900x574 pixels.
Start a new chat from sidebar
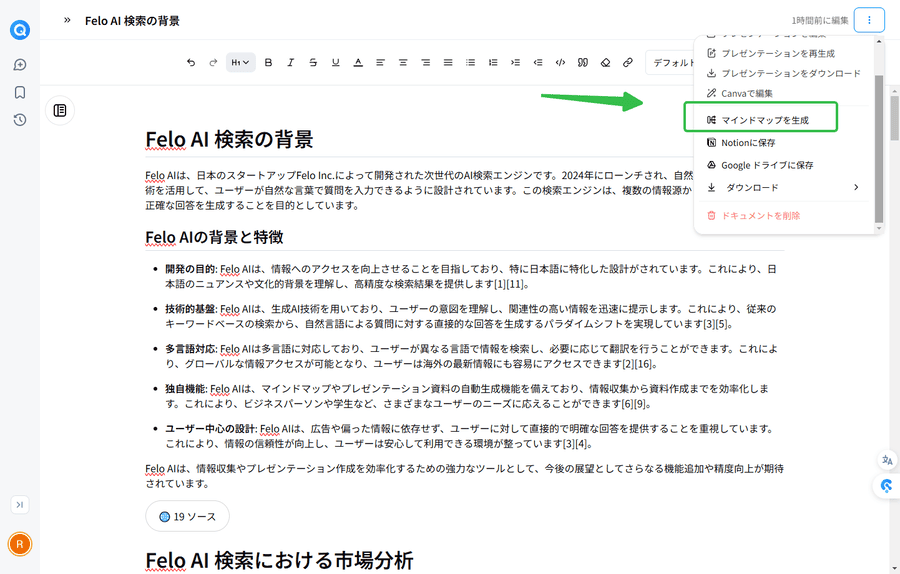coord(20,65)
